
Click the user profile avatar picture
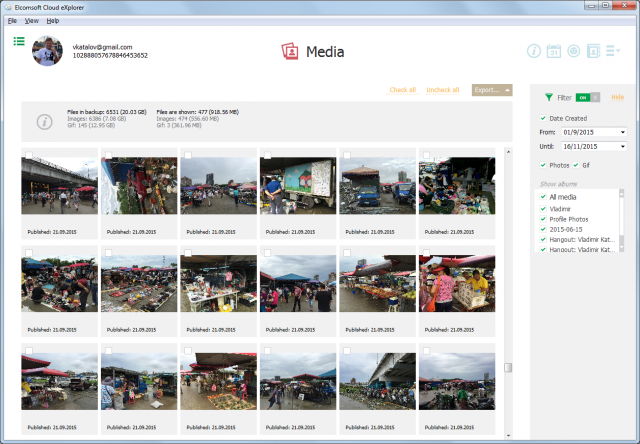click(49, 51)
